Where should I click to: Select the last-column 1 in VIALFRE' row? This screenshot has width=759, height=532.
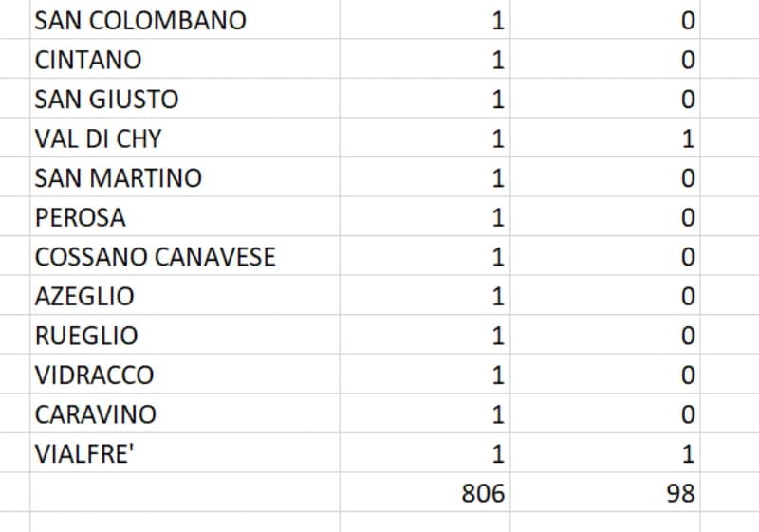[x=688, y=454]
